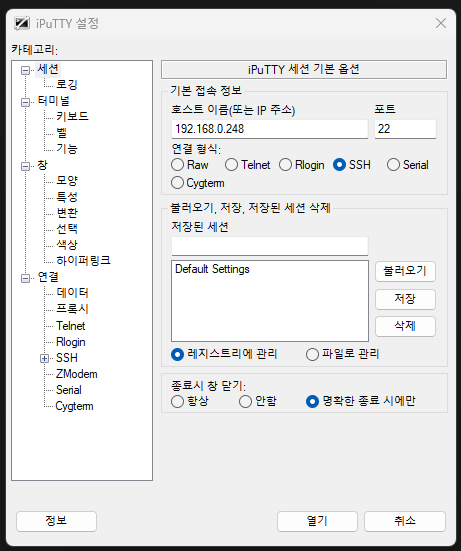Image resolution: width=461 pixels, height=551 pixels.
Task: Select 항상 for closing window on exit
Action: [177, 401]
